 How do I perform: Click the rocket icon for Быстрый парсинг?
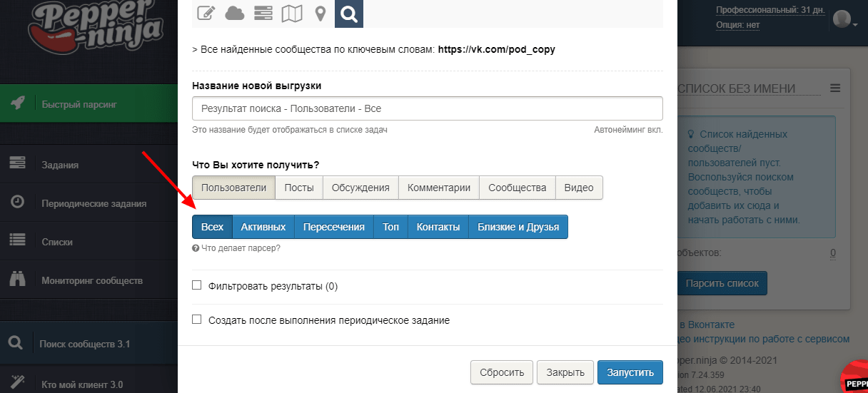18,103
